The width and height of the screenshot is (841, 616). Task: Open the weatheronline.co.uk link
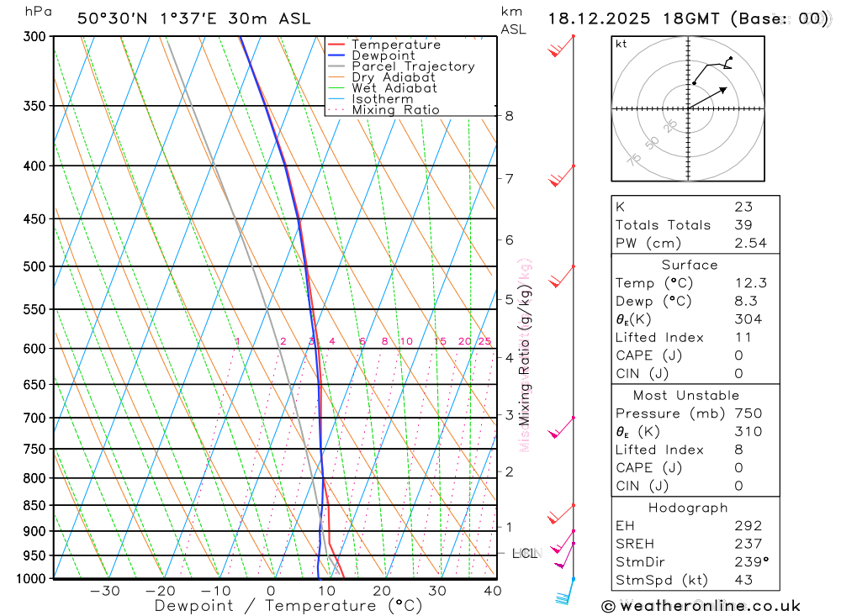[x=710, y=607]
